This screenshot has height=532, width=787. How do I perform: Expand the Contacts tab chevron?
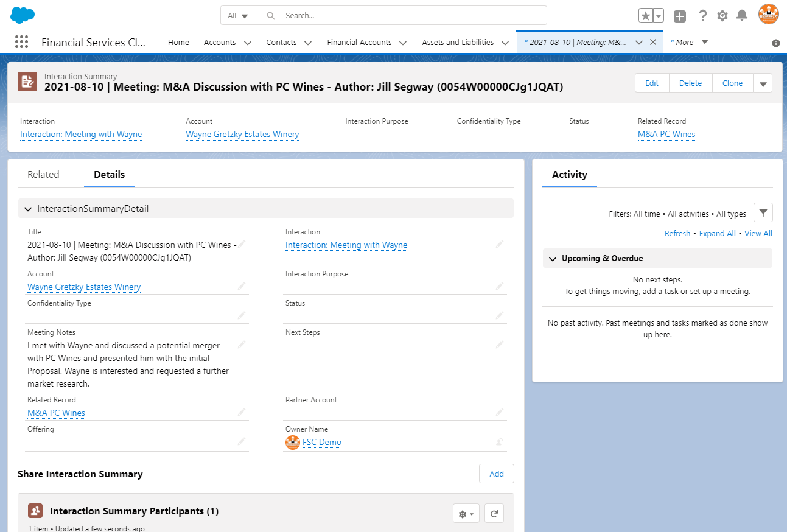[x=308, y=43]
